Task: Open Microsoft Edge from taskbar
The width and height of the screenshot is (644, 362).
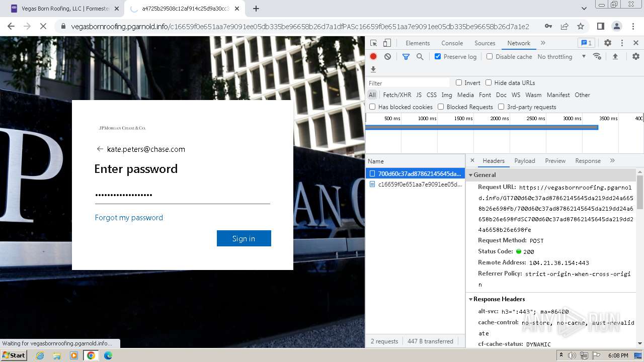Action: tap(108, 355)
